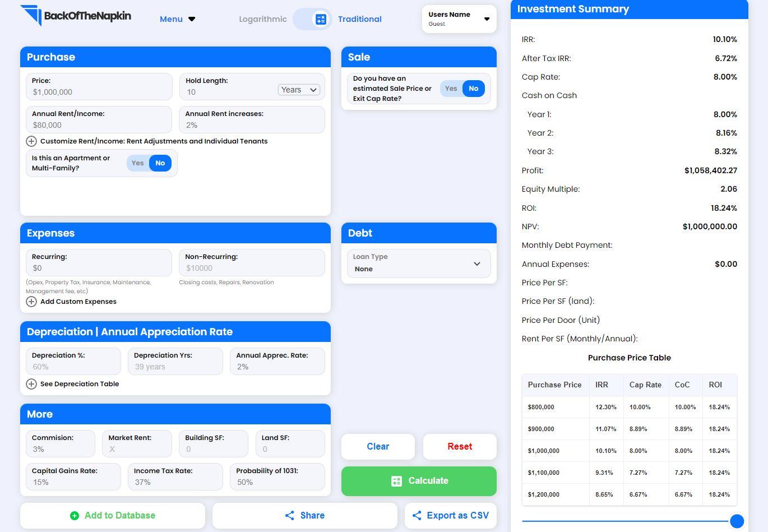This screenshot has height=532, width=768.
Task: Switch to the Logarithmic mode label
Action: (262, 19)
